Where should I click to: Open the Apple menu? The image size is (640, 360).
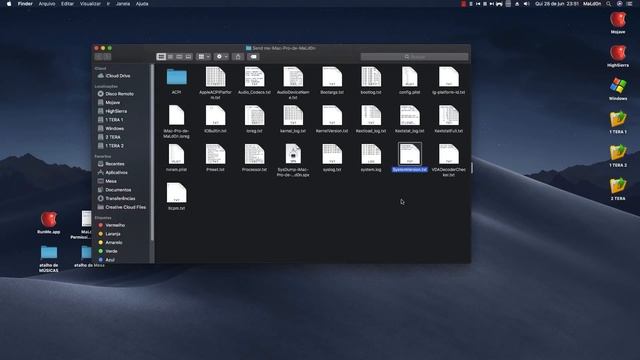[9, 4]
